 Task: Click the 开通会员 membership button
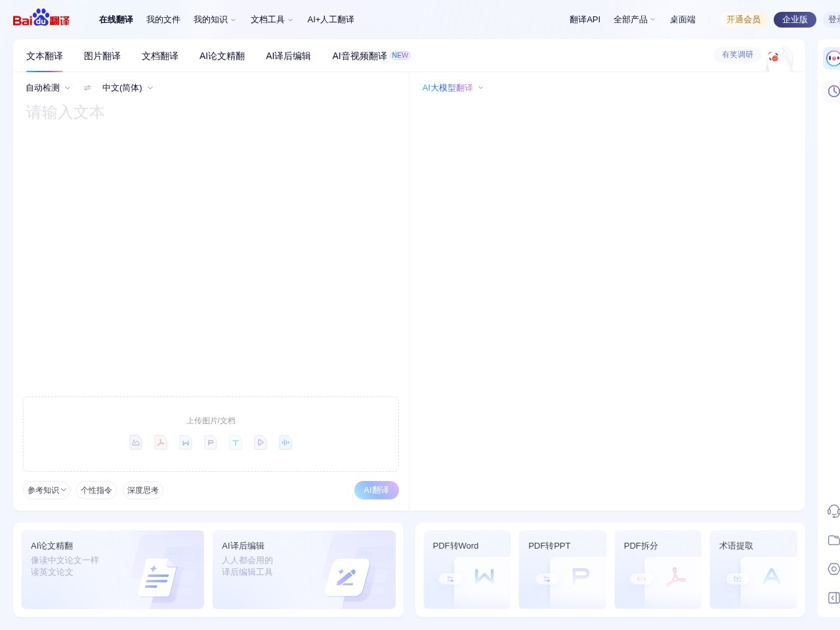click(744, 19)
